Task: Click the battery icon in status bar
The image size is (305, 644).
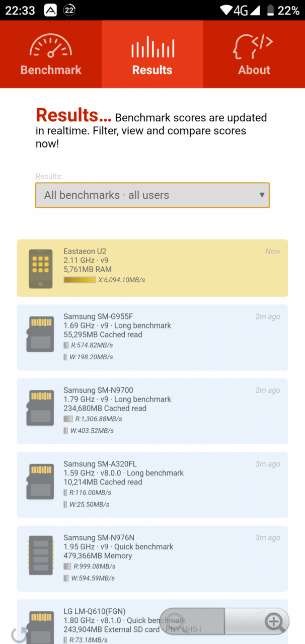Action: click(x=271, y=10)
